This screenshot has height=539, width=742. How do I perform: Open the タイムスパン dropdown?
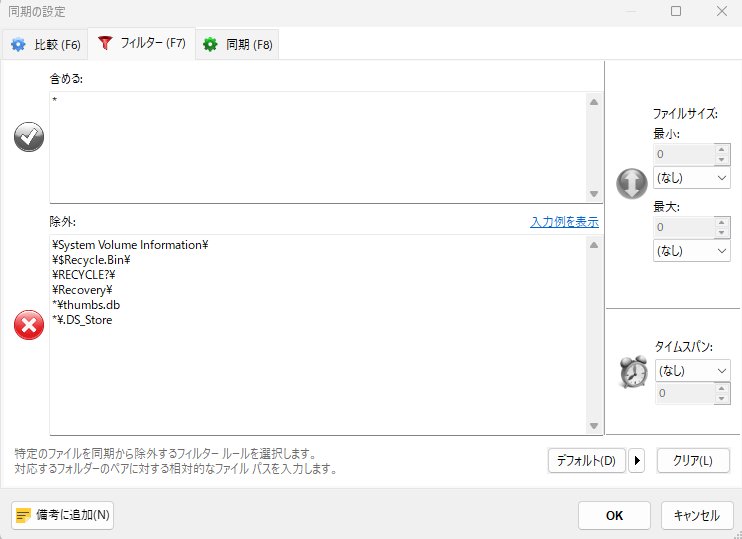[x=693, y=371]
